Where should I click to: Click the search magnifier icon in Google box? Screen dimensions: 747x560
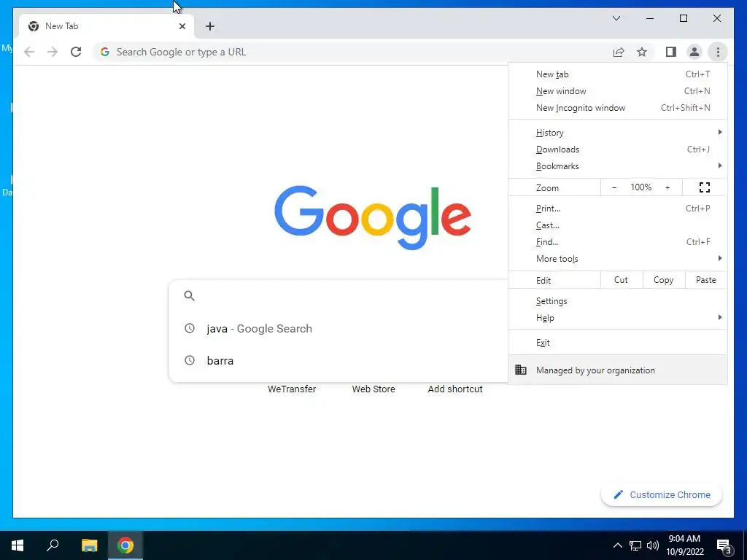189,296
